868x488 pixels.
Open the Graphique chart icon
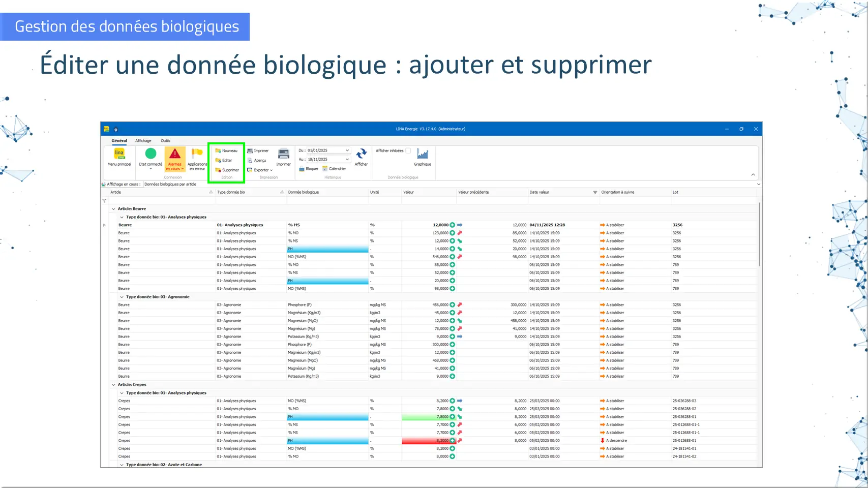pos(422,154)
